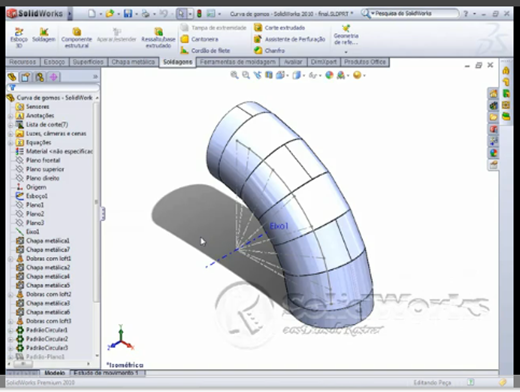Click the Print icon
This screenshot has width=520, height=392.
[145, 14]
